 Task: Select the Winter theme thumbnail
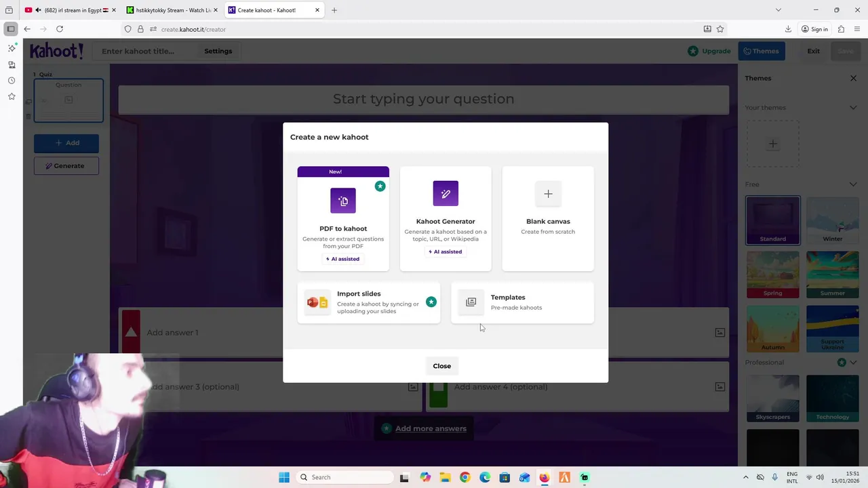click(x=833, y=220)
